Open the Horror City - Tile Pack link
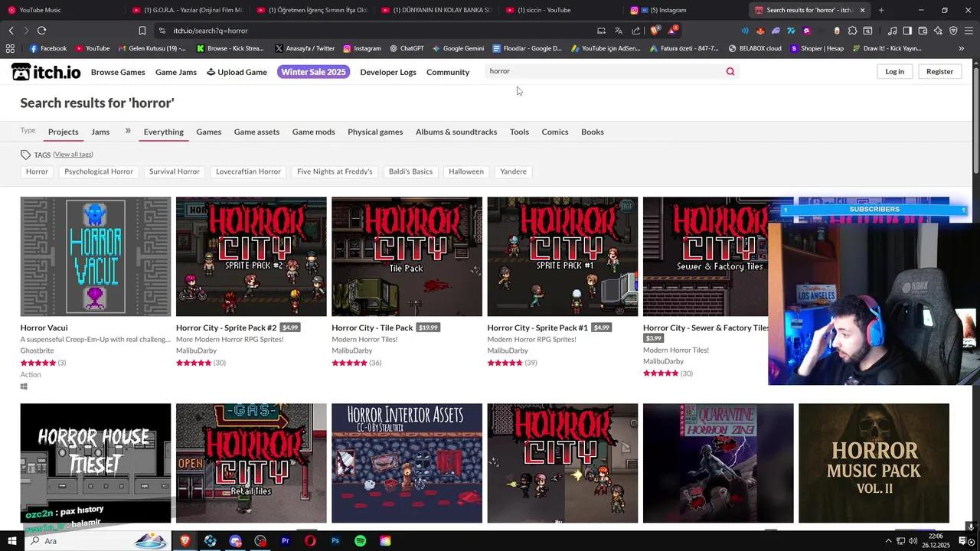This screenshot has height=551, width=980. pos(372,328)
